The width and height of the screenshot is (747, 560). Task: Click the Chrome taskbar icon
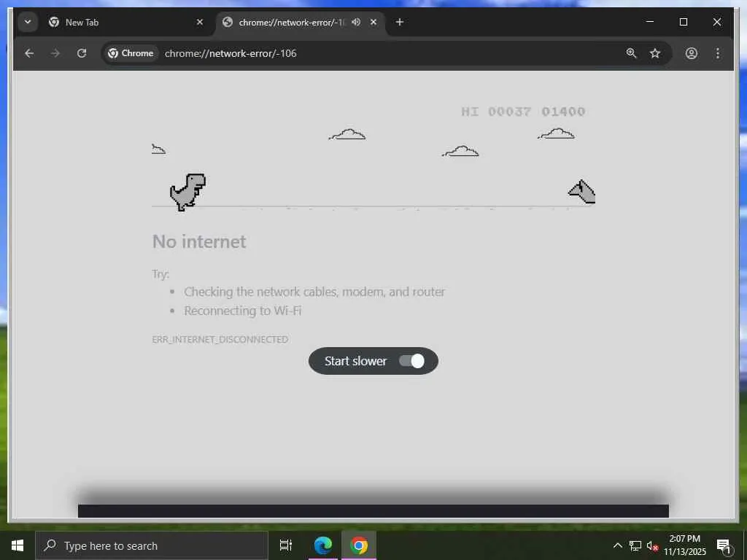tap(359, 545)
